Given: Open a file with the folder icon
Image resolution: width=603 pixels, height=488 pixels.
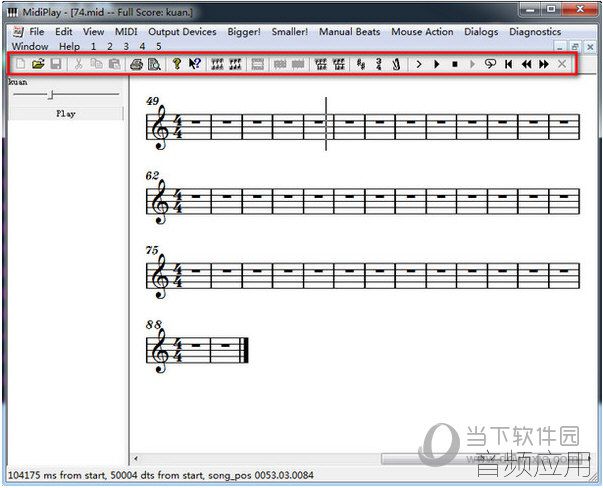Looking at the screenshot, I should 38,64.
